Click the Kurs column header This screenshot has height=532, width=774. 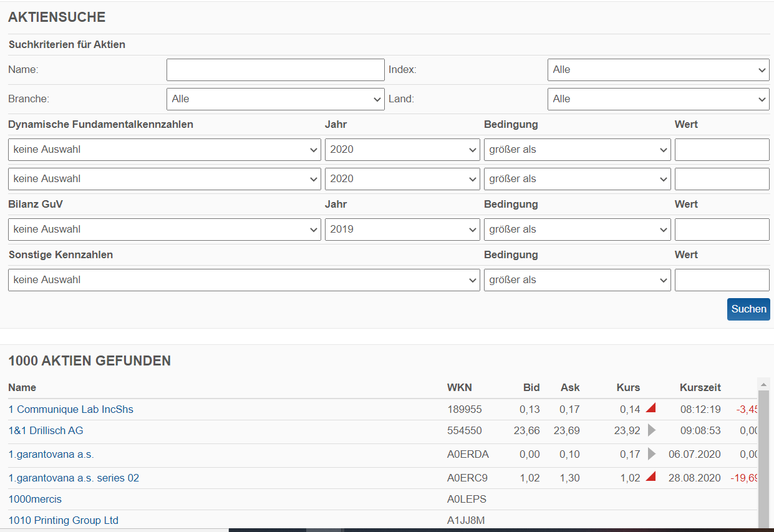pyautogui.click(x=628, y=387)
